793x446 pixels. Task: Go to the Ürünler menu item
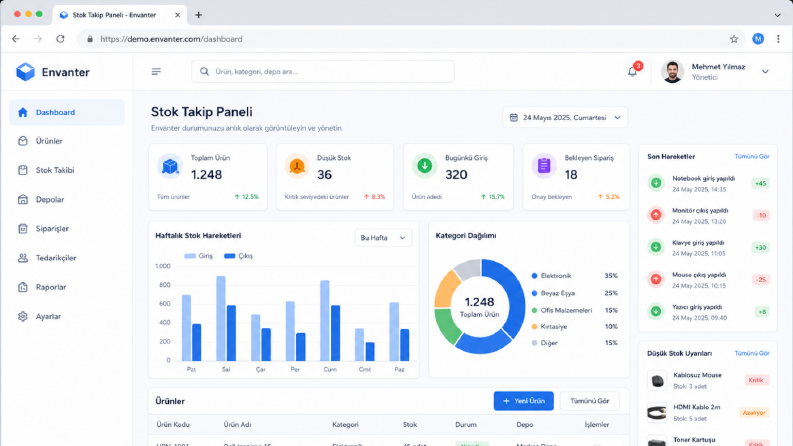[x=67, y=141]
